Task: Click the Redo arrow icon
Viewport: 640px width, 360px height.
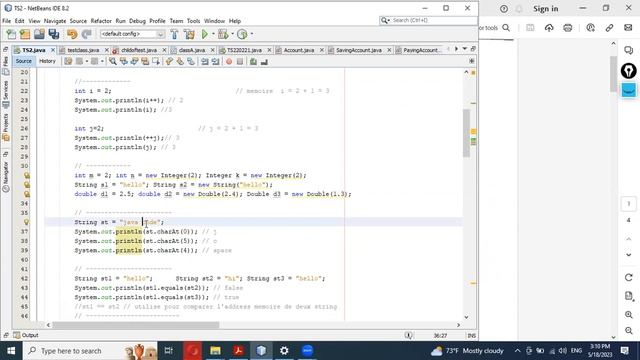Action: [x=86, y=34]
